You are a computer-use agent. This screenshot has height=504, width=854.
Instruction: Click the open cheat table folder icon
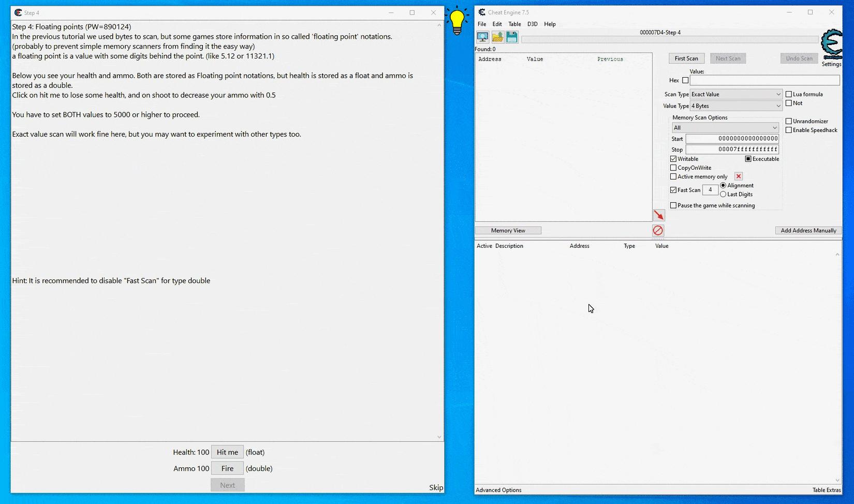[x=497, y=37]
